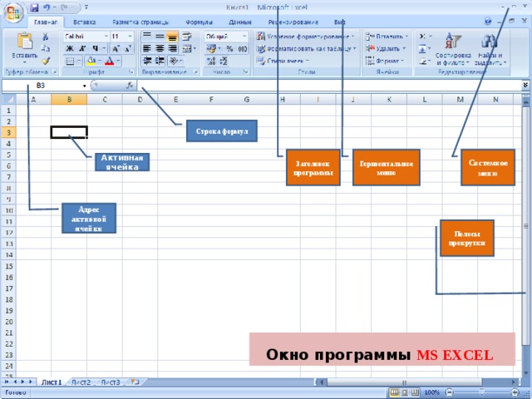The width and height of the screenshot is (532, 399).
Task: Center text horizontally
Action: (x=160, y=48)
